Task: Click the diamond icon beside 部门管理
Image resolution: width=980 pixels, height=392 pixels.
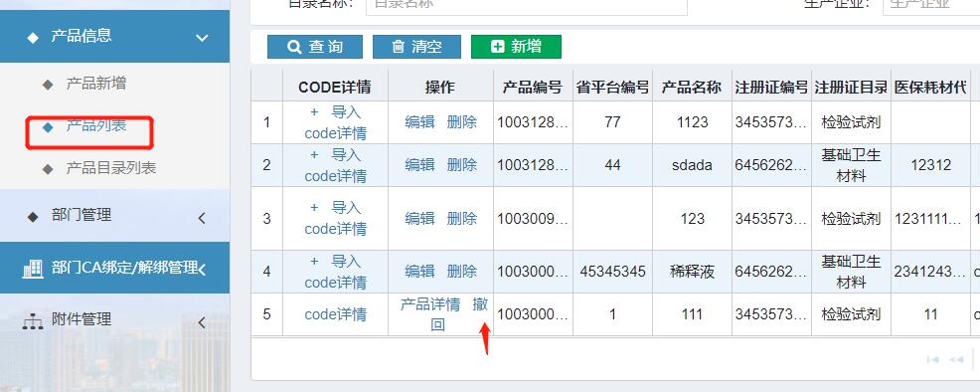Action: (33, 217)
